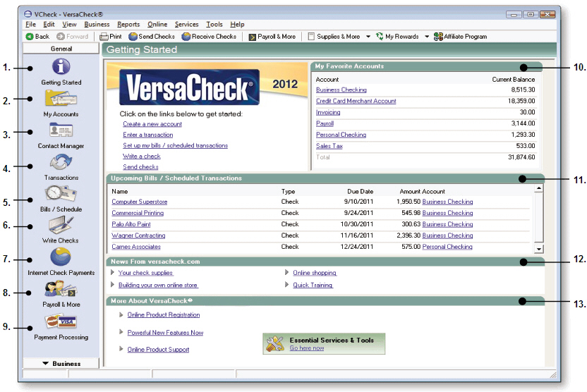The width and height of the screenshot is (587, 392).
Task: Open the Contact Manager sidebar icon
Action: [x=61, y=130]
